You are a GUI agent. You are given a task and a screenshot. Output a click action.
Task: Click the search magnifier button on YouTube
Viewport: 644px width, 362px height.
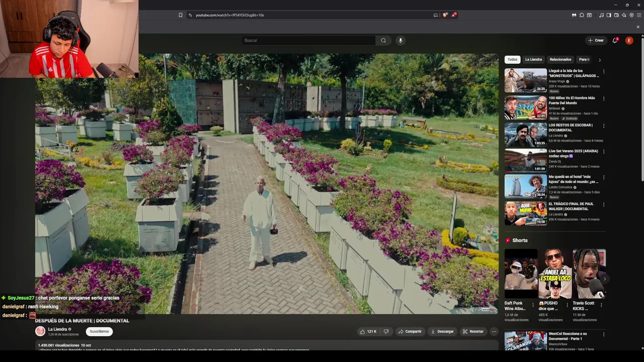tap(383, 40)
